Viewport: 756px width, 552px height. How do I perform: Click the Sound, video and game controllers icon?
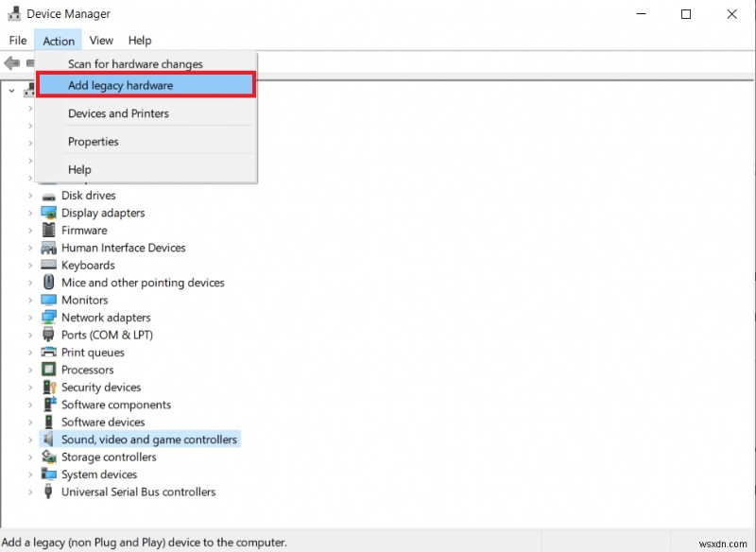point(48,440)
